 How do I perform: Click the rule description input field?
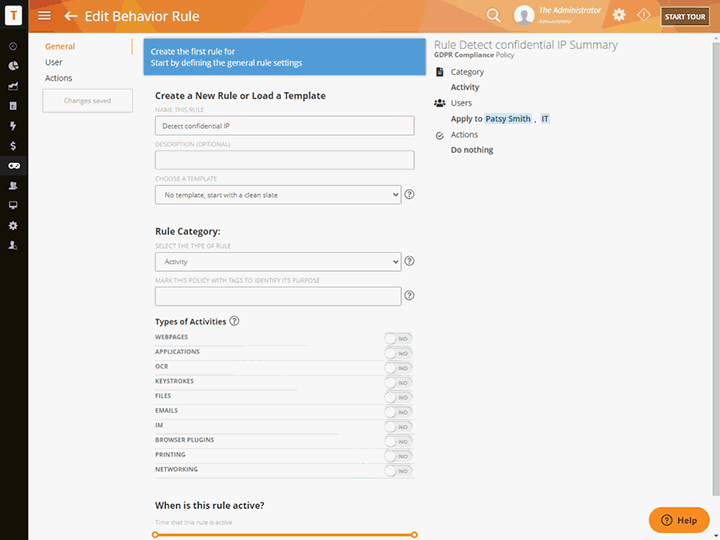284,160
